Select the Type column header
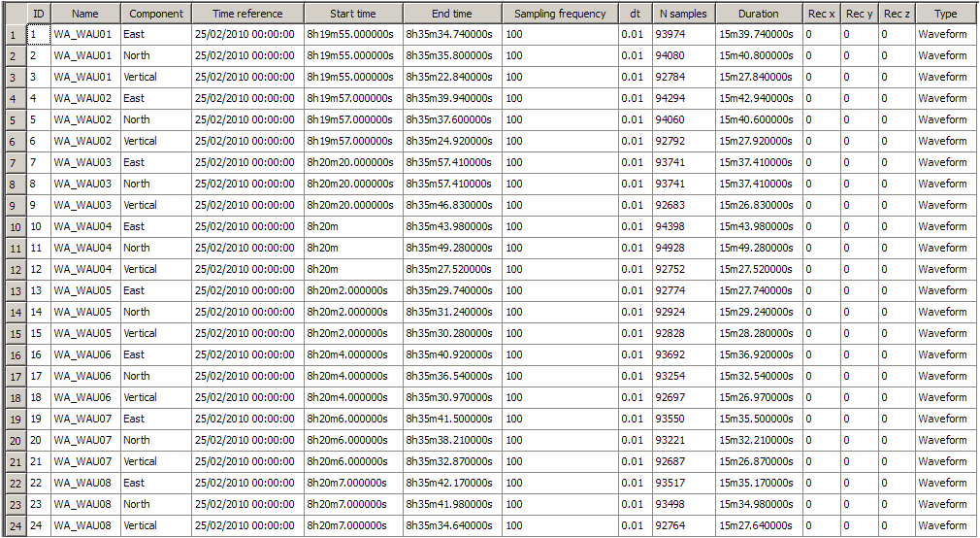The width and height of the screenshot is (980, 538). tap(945, 14)
